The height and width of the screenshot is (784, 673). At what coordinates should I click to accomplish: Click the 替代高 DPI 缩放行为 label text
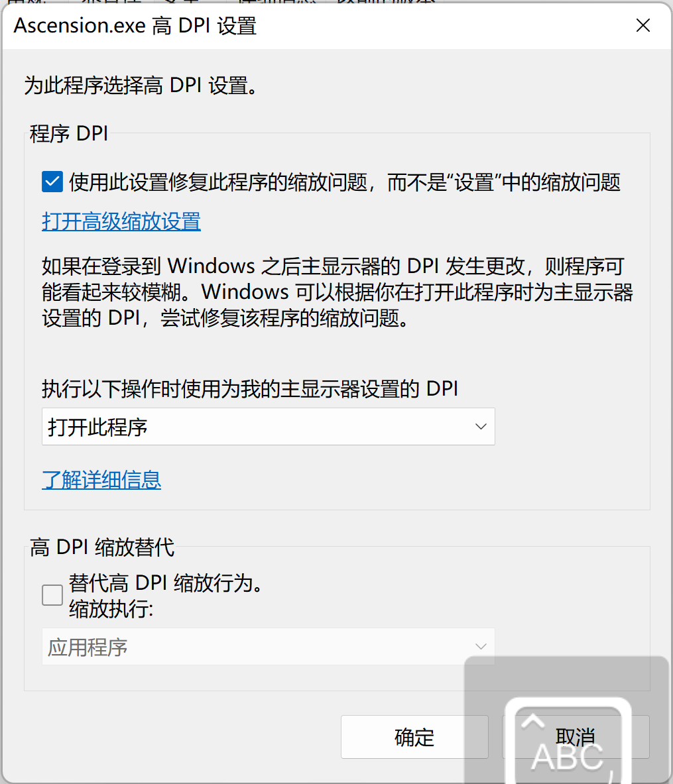[166, 583]
